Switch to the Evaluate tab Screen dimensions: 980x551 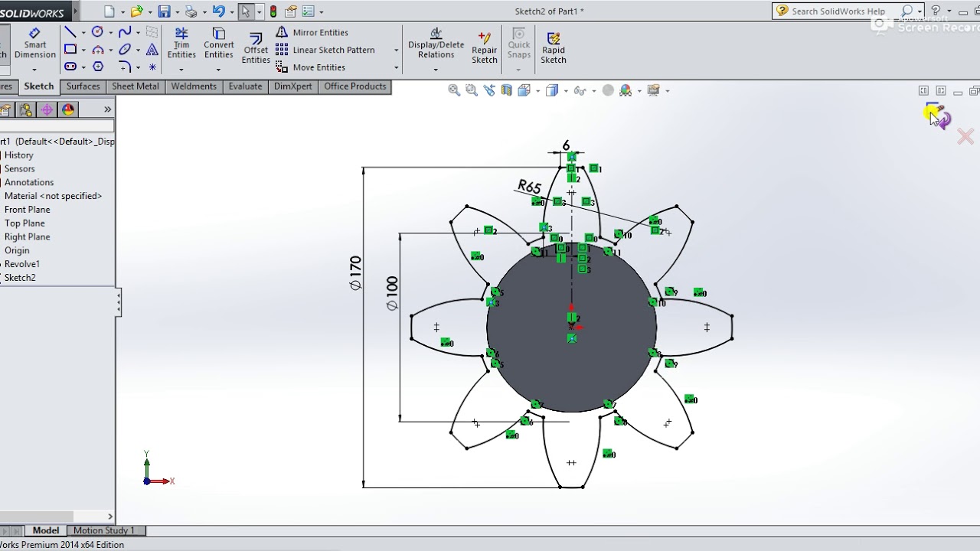(x=245, y=86)
